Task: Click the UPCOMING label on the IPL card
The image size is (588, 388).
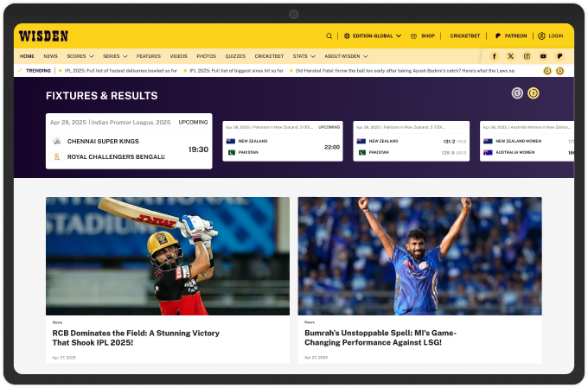Action: coord(193,122)
